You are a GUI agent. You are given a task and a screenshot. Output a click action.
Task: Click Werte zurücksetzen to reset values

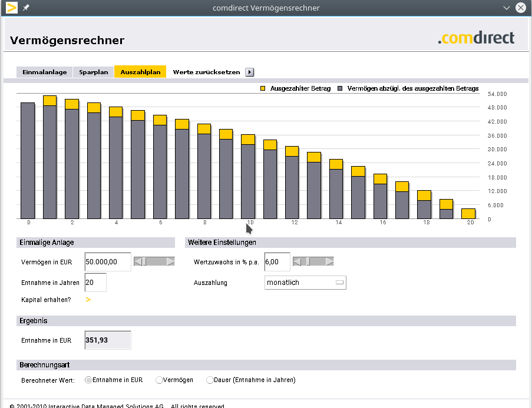tap(206, 72)
